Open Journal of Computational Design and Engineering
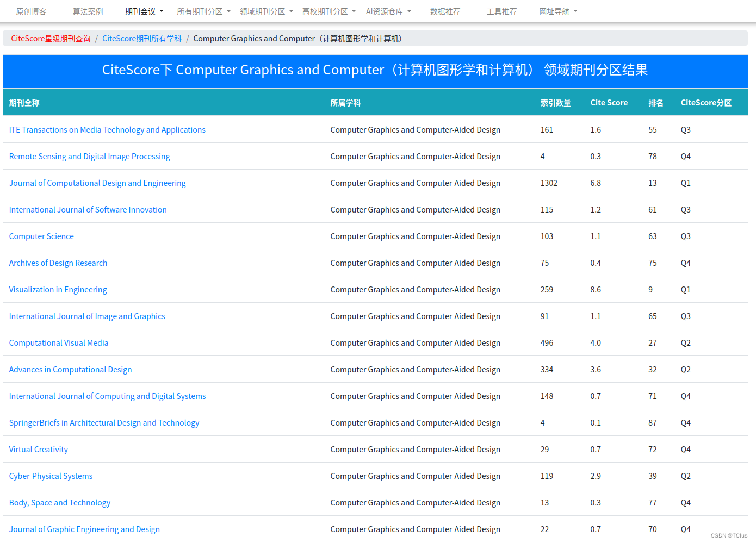 97,183
